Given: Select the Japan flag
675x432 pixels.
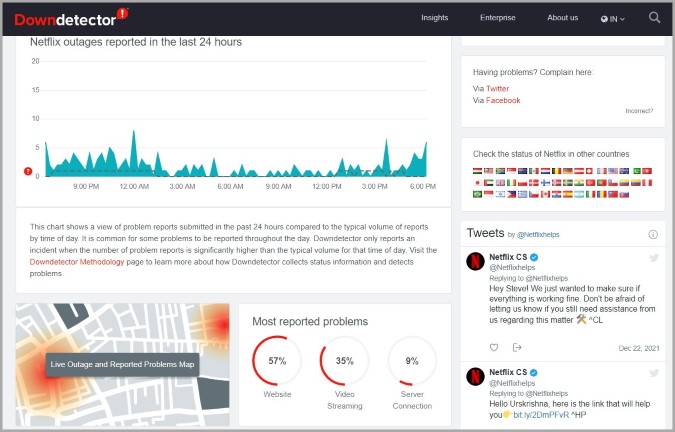Looking at the screenshot, I should [x=477, y=183].
